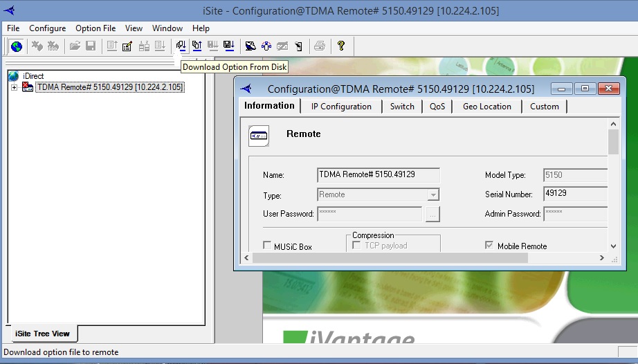
Task: Switch to the Geo Location tab
Action: [x=487, y=107]
